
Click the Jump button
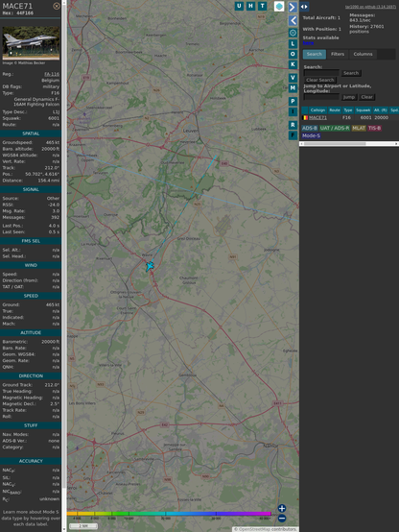pyautogui.click(x=349, y=97)
